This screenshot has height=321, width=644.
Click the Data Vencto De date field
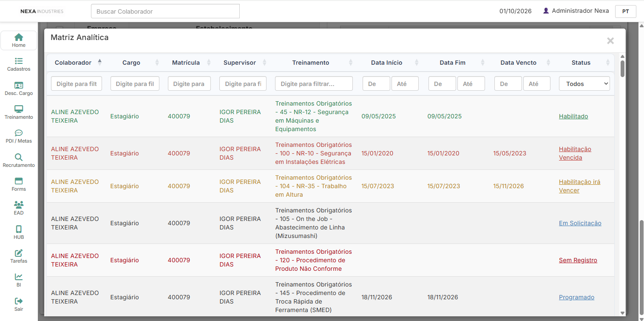tap(508, 84)
